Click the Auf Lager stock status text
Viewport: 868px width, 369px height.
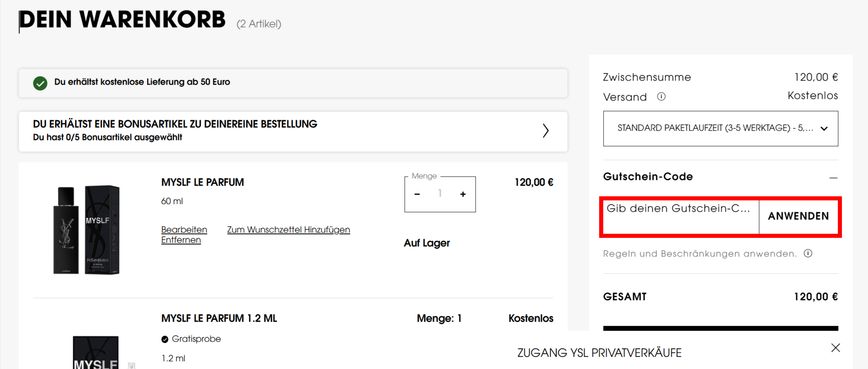click(x=427, y=243)
